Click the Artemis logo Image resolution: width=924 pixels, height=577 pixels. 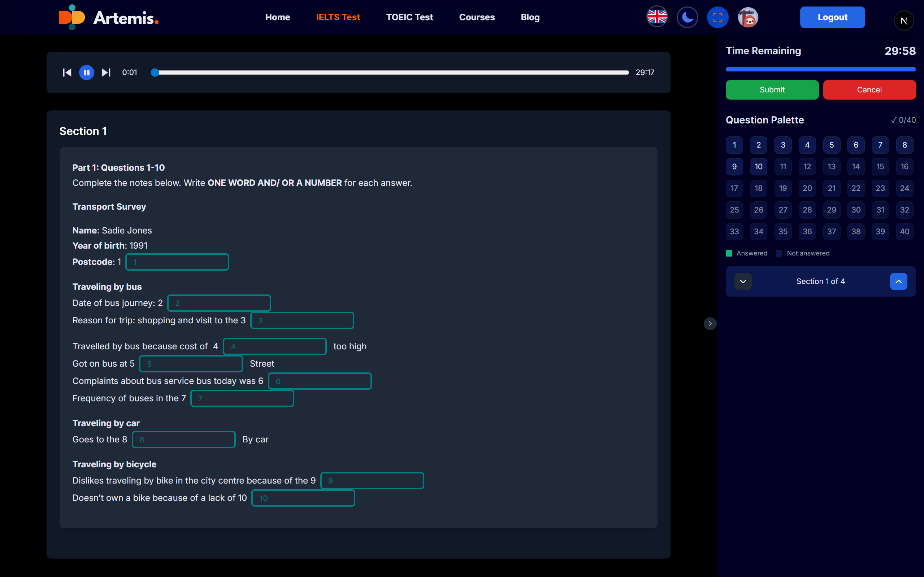click(109, 17)
